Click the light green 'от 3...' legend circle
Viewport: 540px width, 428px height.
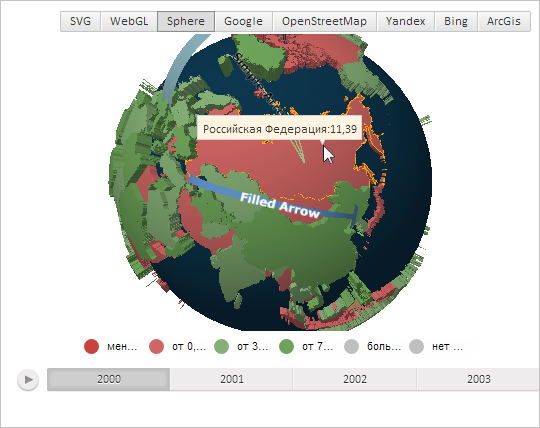pos(221,346)
